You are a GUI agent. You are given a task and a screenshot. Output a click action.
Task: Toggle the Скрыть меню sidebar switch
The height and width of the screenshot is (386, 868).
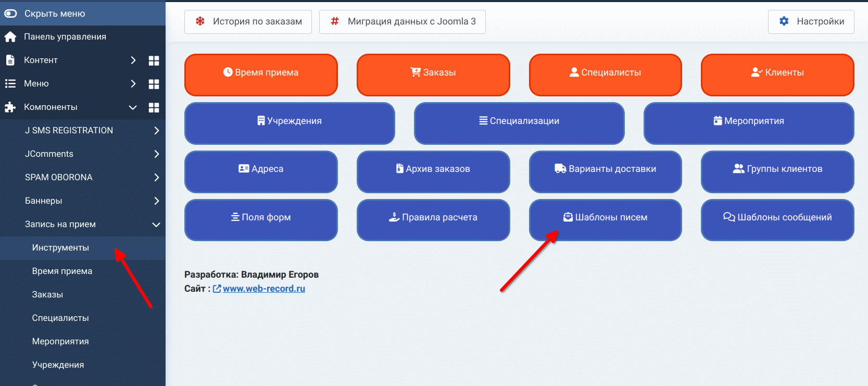(10, 14)
